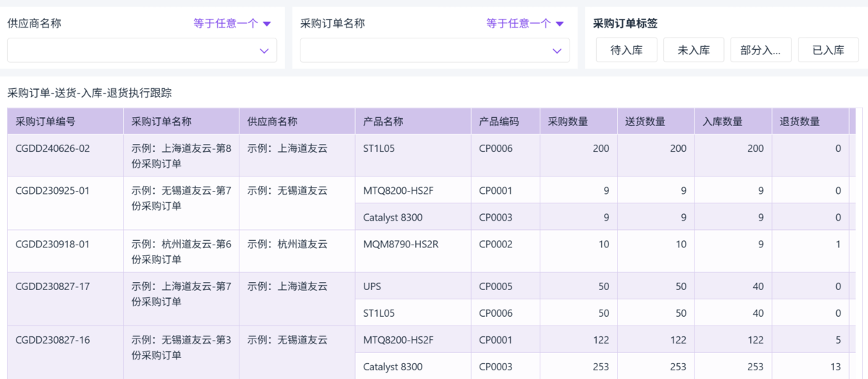Click the 供应商名称 column header in table
Viewport: 868px width, 379px height.
[297, 122]
